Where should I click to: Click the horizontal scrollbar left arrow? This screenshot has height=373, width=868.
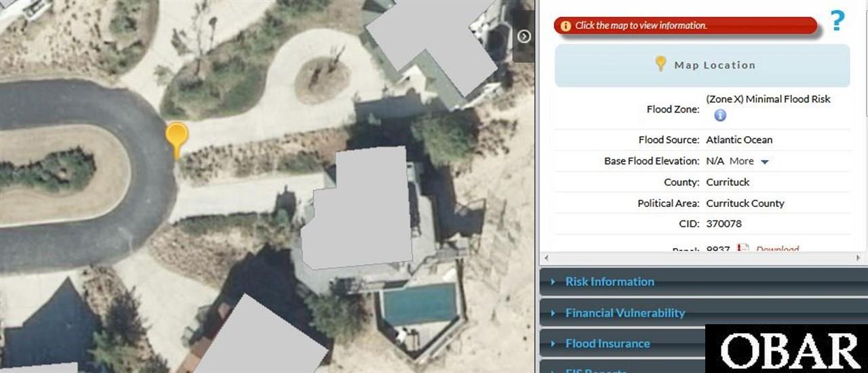[x=546, y=259]
